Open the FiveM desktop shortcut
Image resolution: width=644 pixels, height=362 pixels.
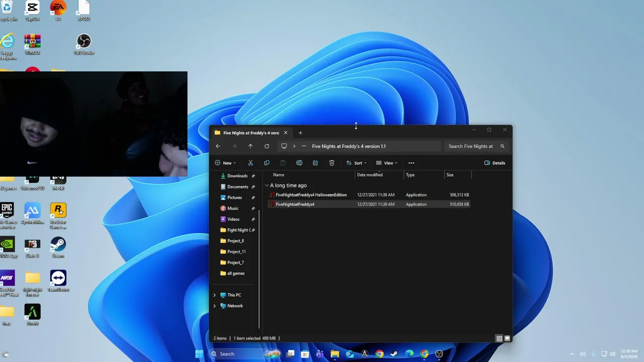tap(32, 315)
